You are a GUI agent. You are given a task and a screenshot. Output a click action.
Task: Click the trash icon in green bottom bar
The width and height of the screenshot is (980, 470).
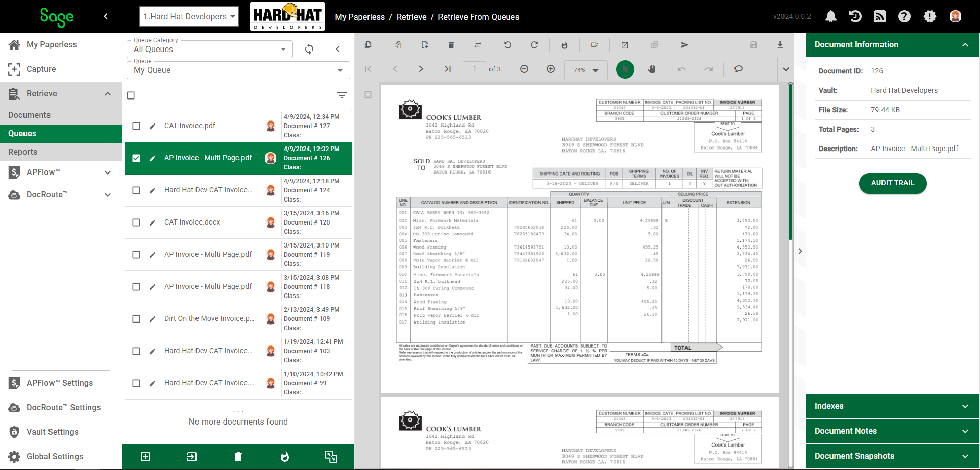coord(238,457)
